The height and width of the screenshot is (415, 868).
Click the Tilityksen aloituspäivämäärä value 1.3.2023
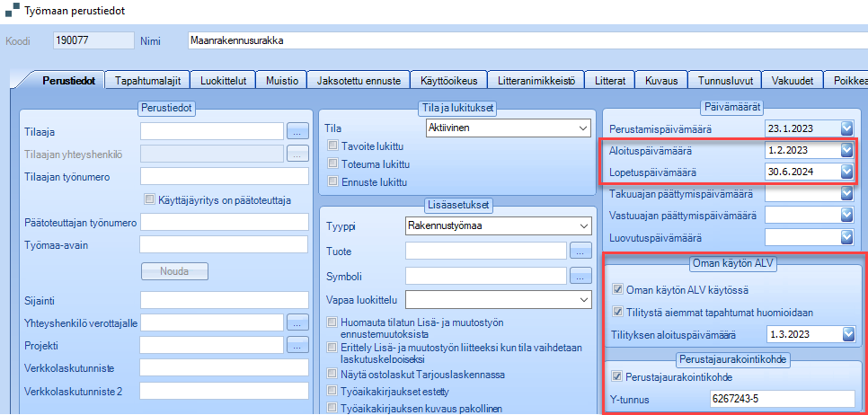(790, 334)
